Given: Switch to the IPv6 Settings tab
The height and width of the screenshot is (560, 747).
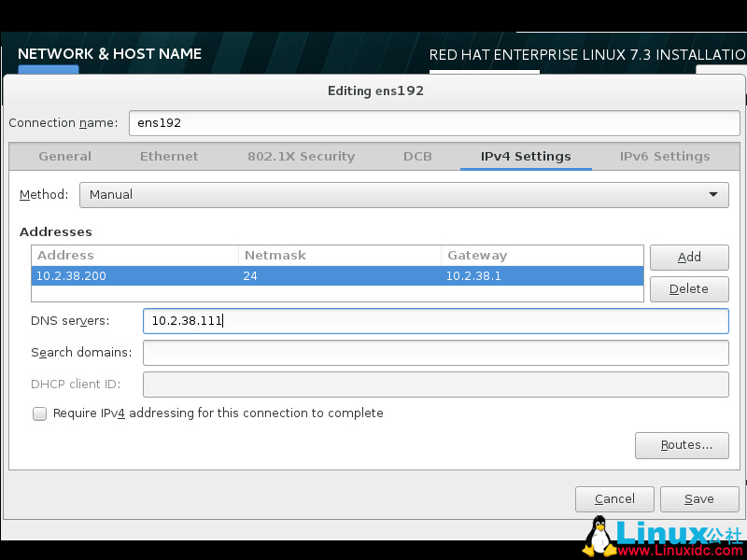Looking at the screenshot, I should 665,156.
